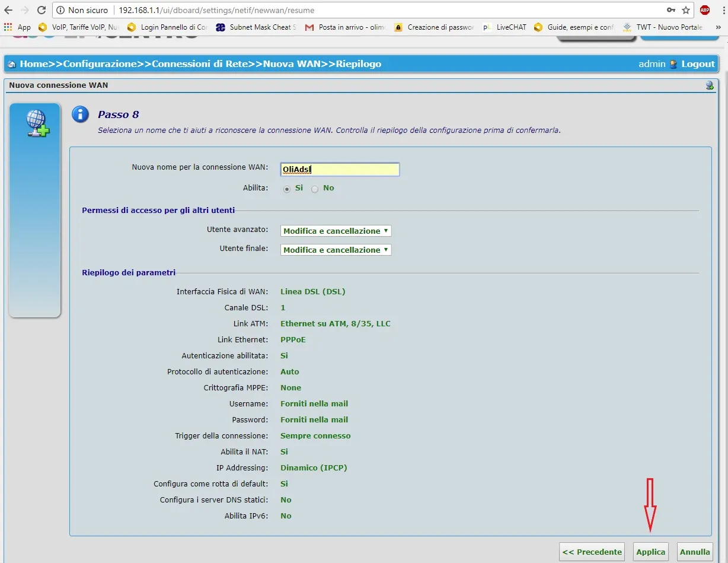Click the saved password key icon
728x563 pixels.
click(x=671, y=10)
